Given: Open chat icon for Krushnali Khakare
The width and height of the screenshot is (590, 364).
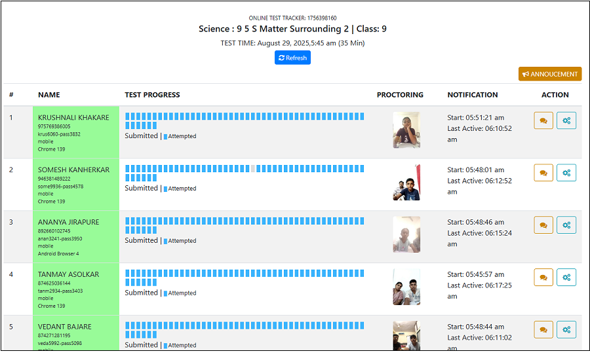Looking at the screenshot, I should 543,120.
